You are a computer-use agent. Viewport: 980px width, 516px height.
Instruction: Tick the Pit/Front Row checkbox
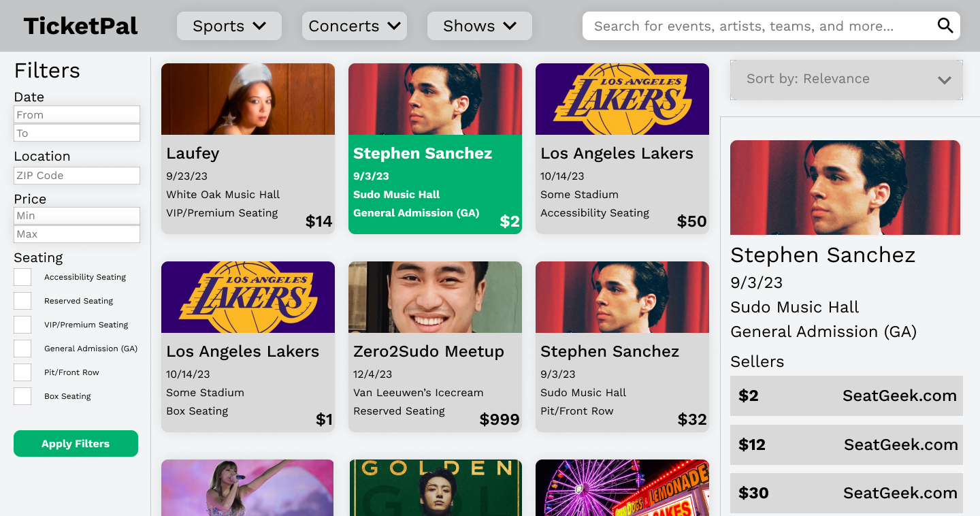22,372
